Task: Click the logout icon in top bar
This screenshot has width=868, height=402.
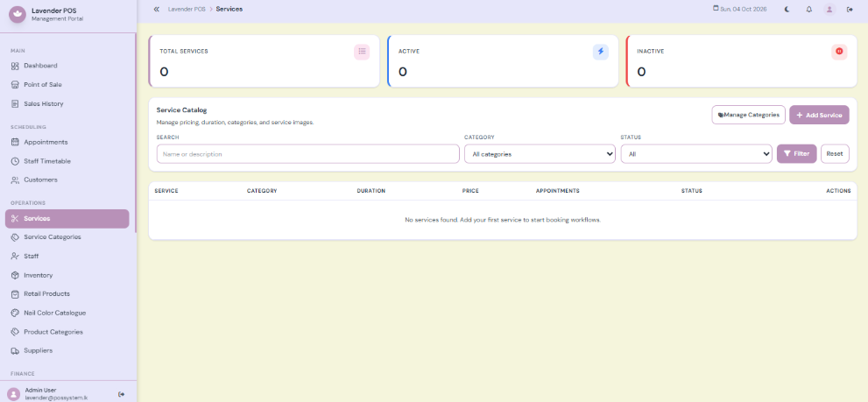Action: [850, 9]
